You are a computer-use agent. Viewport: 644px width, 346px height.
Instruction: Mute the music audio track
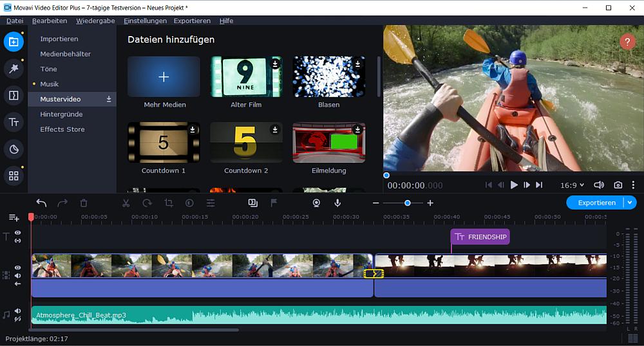pos(17,311)
